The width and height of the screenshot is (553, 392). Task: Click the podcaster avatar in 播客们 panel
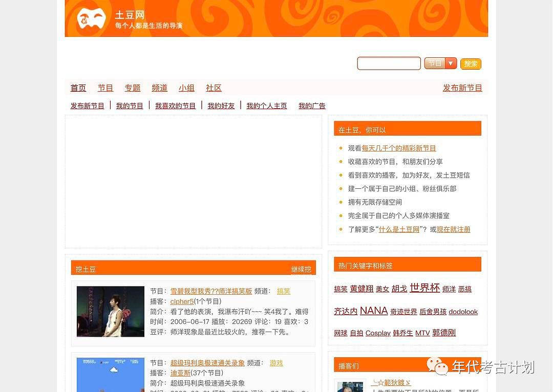tap(350, 386)
